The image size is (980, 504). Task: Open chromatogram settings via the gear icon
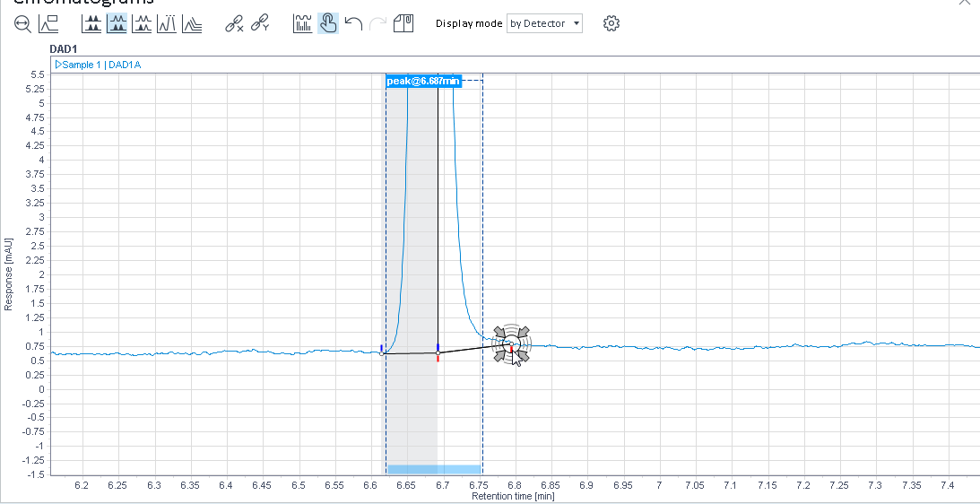(x=611, y=23)
